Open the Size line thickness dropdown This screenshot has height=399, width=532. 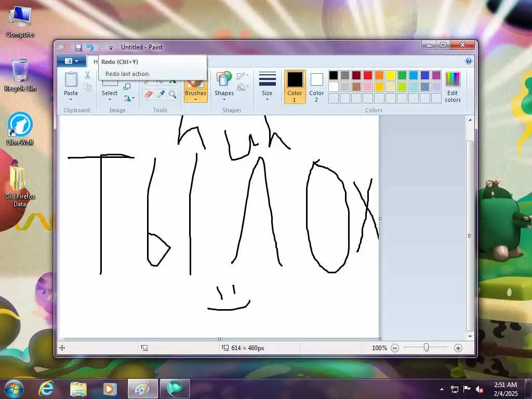(x=267, y=87)
